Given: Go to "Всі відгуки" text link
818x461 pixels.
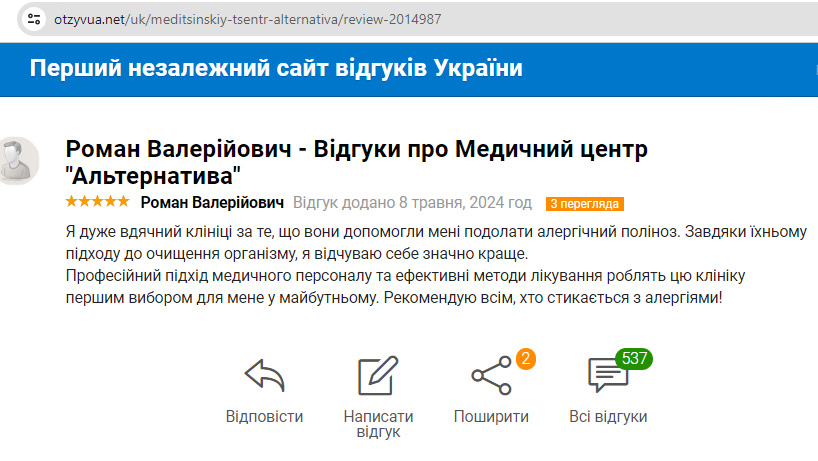Looking at the screenshot, I should pos(608,416).
